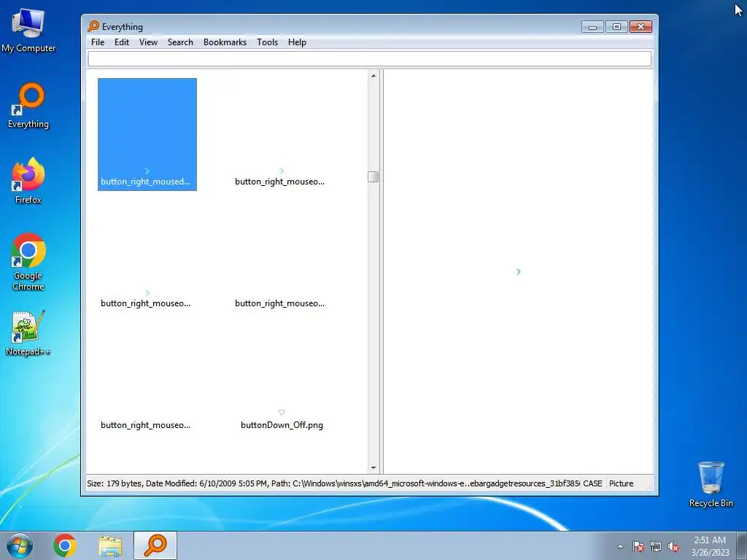Open the Windows Start menu
The width and height of the screenshot is (747, 560).
tap(20, 545)
